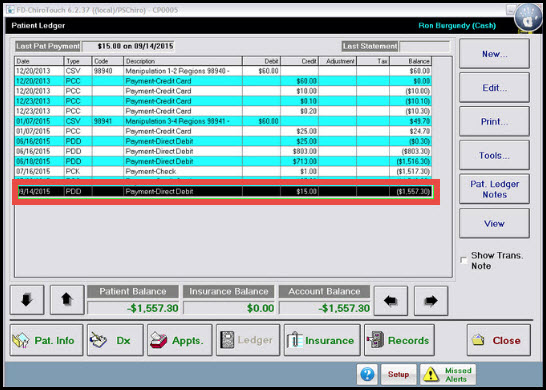Select the 07/16/2015 Payment-Check row
546x390 pixels.
(223, 171)
